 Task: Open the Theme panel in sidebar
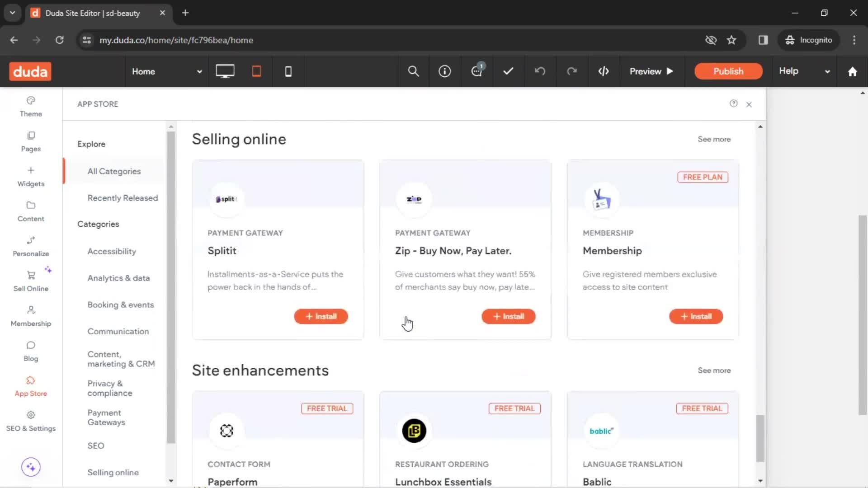(31, 107)
